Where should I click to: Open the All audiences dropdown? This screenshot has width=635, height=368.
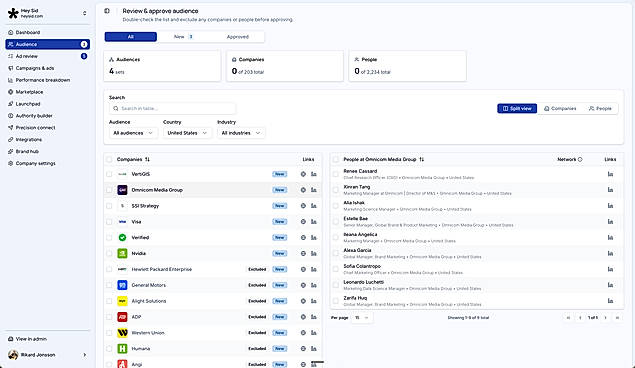[x=133, y=133]
